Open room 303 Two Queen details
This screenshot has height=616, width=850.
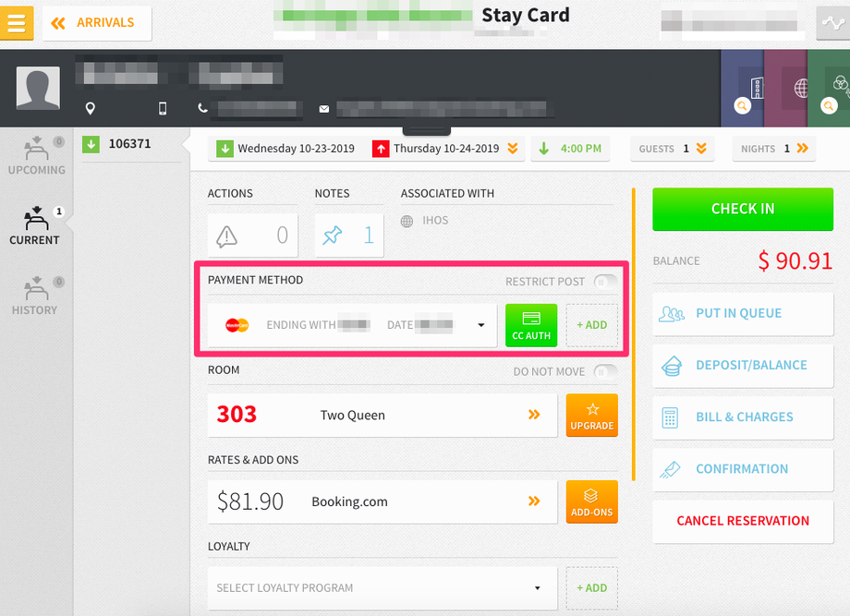pyautogui.click(x=382, y=416)
